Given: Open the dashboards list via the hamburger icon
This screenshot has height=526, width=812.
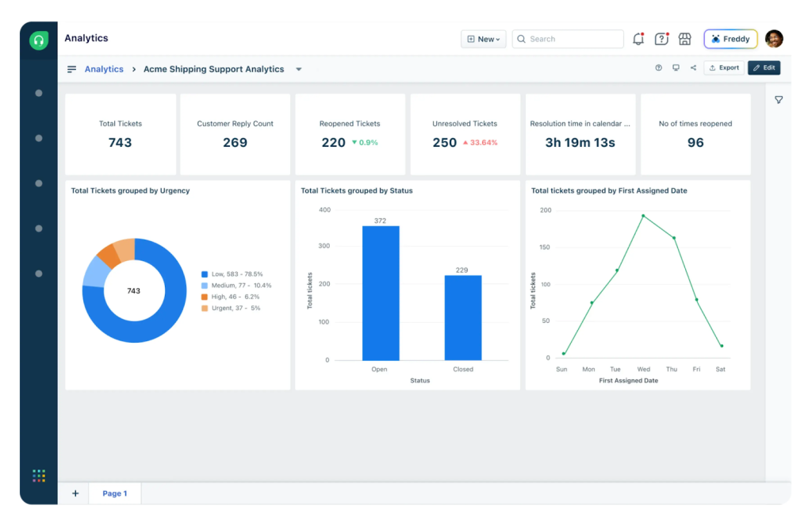Looking at the screenshot, I should click(x=71, y=69).
